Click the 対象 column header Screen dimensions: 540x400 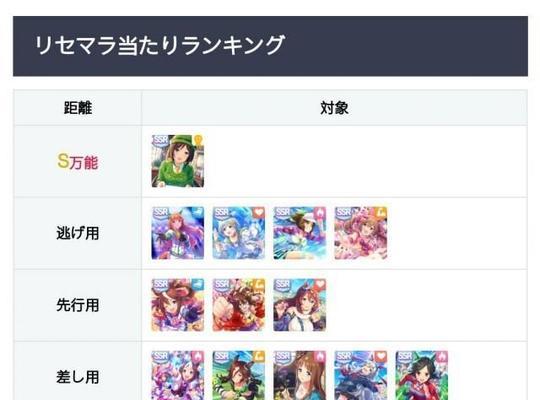pos(334,108)
